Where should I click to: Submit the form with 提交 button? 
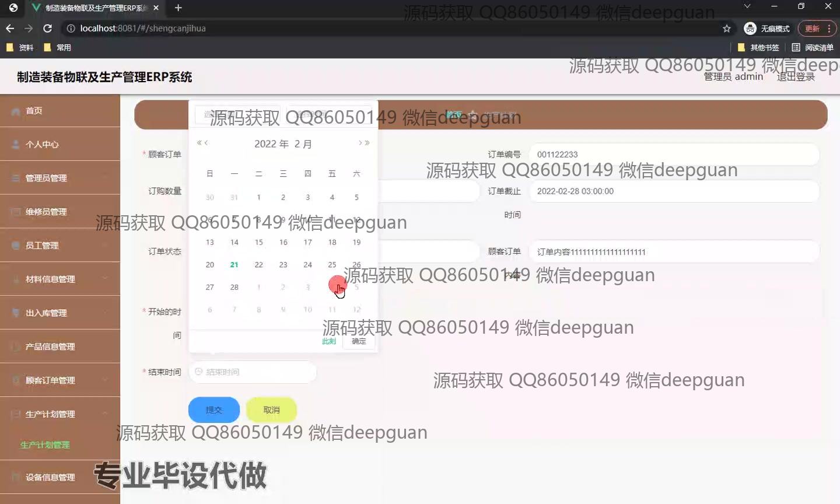pos(214,410)
